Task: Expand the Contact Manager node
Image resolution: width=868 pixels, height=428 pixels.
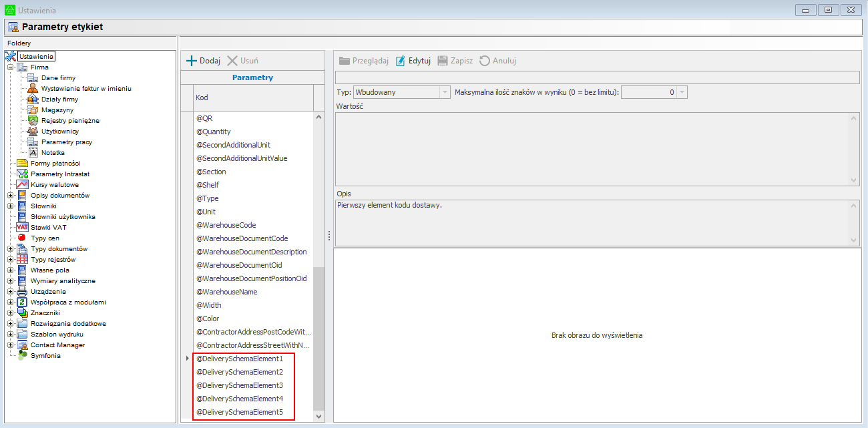Action: [11, 345]
